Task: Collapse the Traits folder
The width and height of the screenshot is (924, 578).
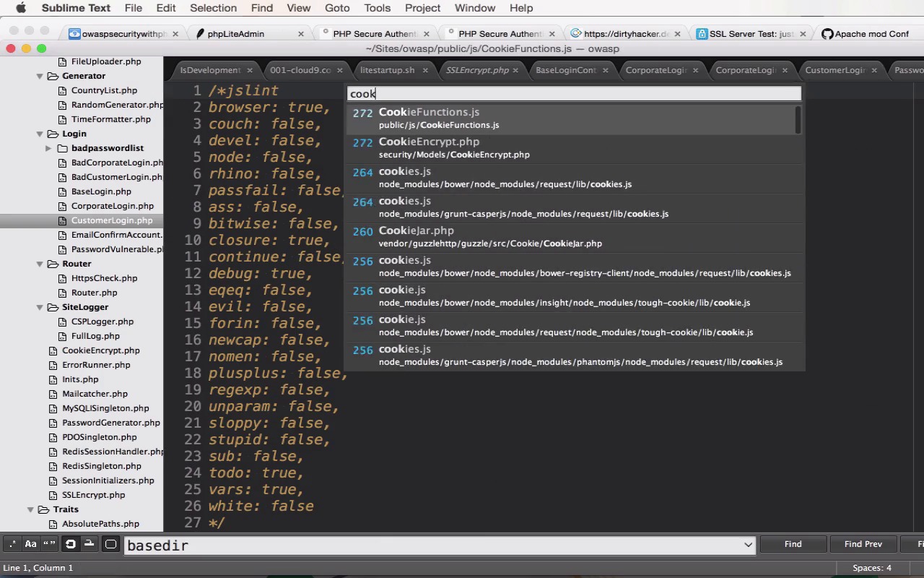Action: tap(31, 509)
